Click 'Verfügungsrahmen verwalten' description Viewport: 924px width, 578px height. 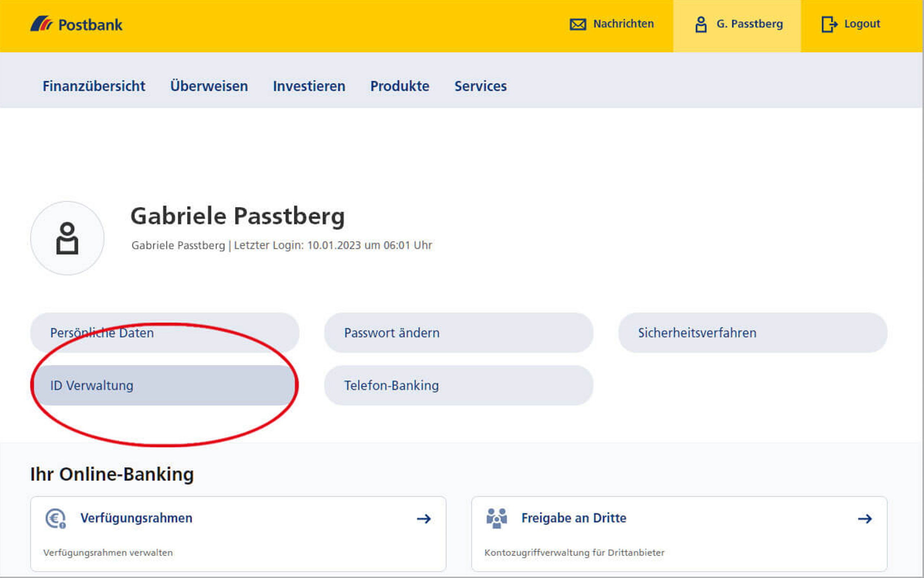(x=108, y=553)
